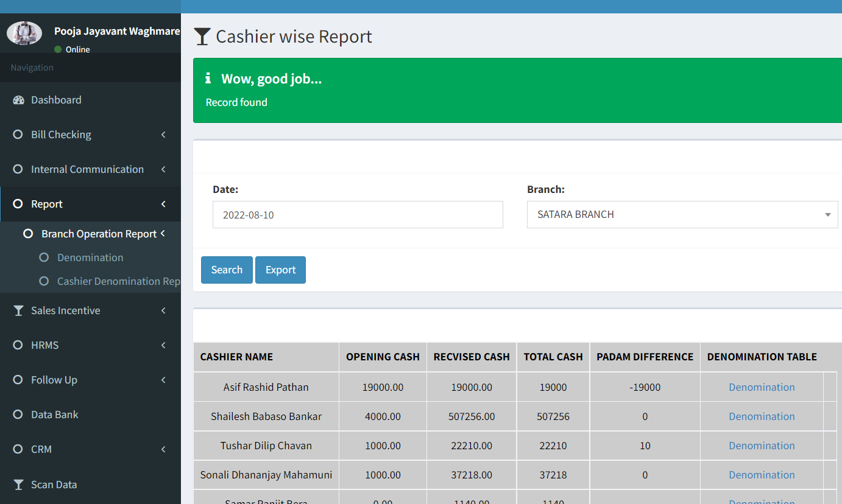Click the Shailesh Babaso Bankar name cell
This screenshot has width=842, height=504.
[x=266, y=416]
